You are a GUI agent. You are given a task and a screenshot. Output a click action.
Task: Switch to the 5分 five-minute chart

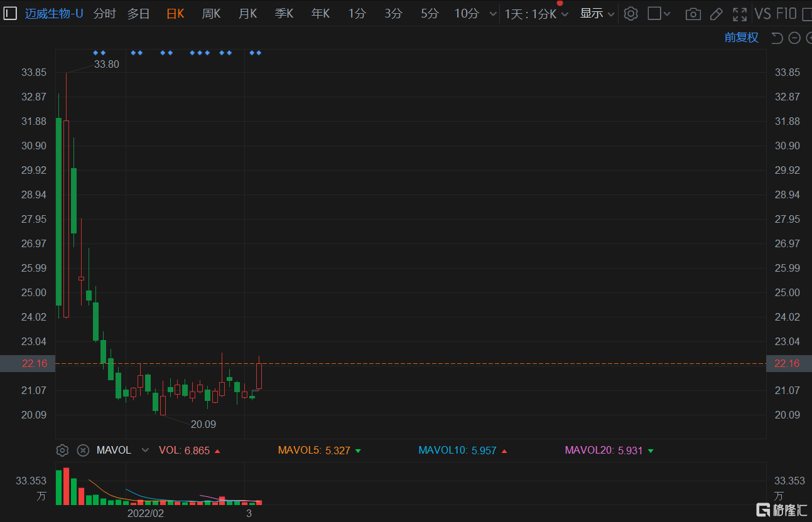click(430, 13)
